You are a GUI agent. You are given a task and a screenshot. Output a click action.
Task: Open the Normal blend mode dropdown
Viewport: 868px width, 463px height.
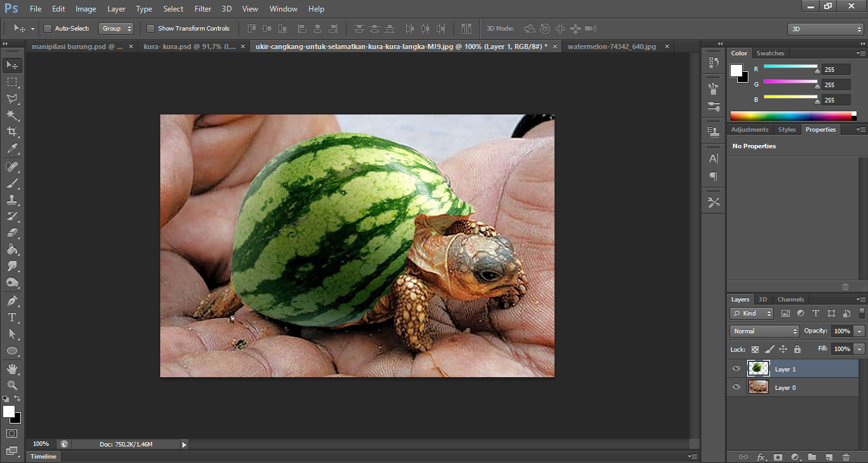pyautogui.click(x=764, y=331)
